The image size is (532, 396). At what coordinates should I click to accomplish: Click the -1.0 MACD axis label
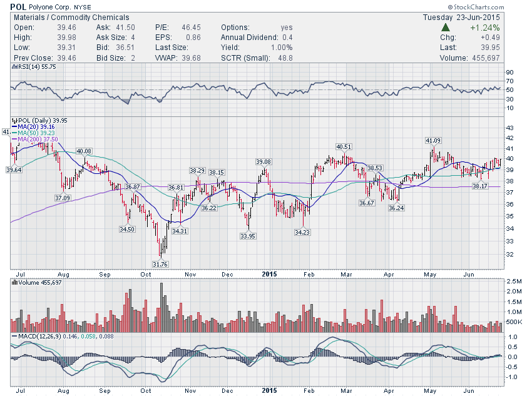(511, 377)
